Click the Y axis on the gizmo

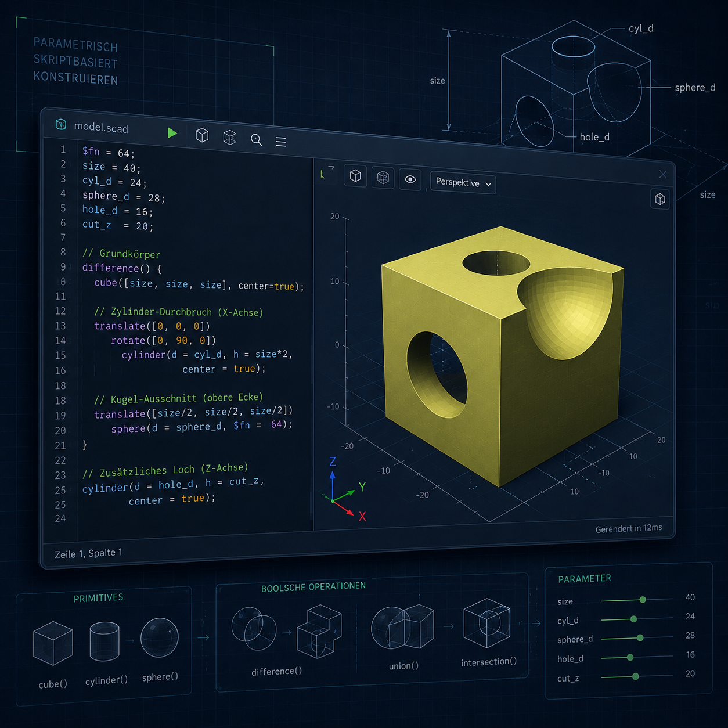349,492
